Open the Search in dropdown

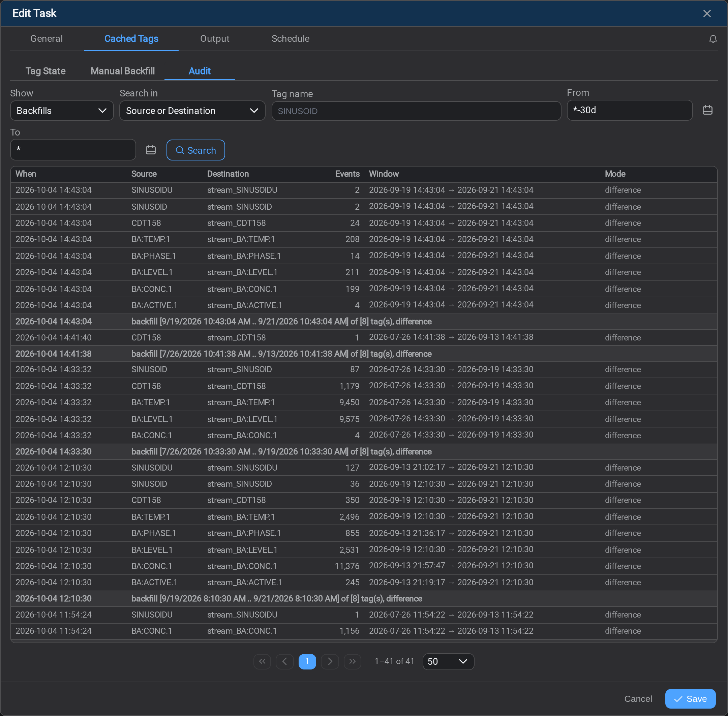(192, 111)
